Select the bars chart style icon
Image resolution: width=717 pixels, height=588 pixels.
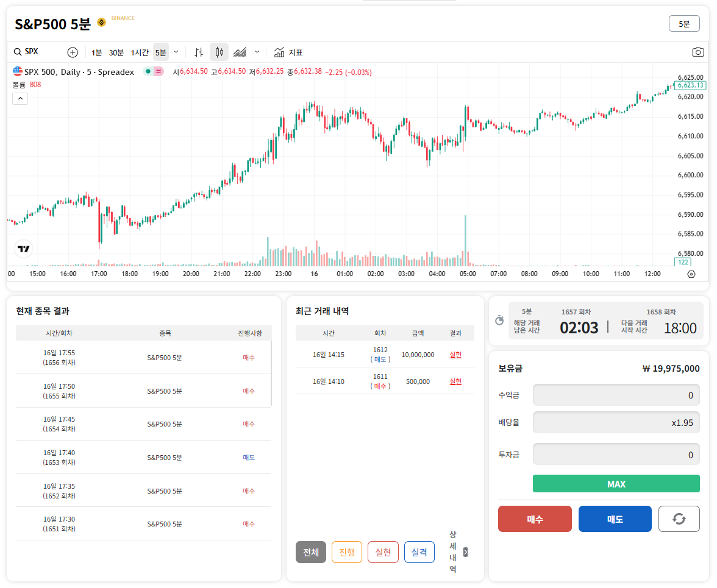(199, 52)
